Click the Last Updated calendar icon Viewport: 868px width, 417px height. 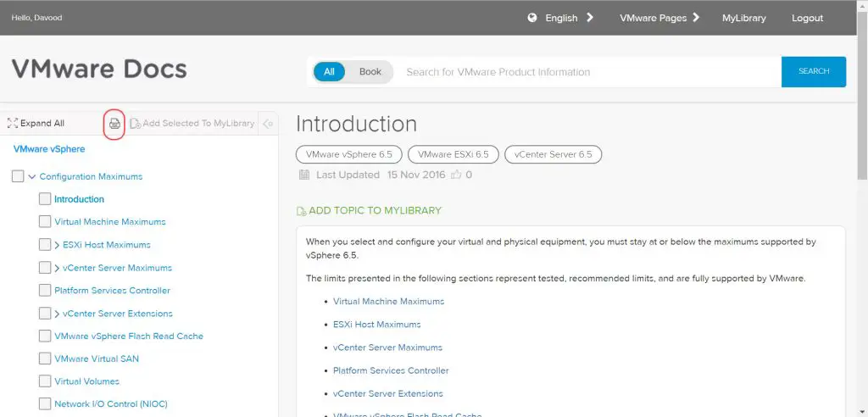tap(304, 175)
